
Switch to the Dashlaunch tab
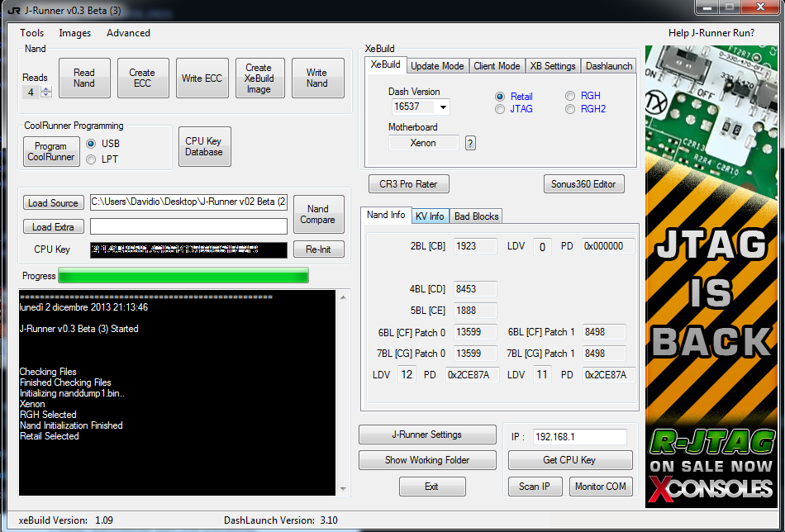coord(608,66)
